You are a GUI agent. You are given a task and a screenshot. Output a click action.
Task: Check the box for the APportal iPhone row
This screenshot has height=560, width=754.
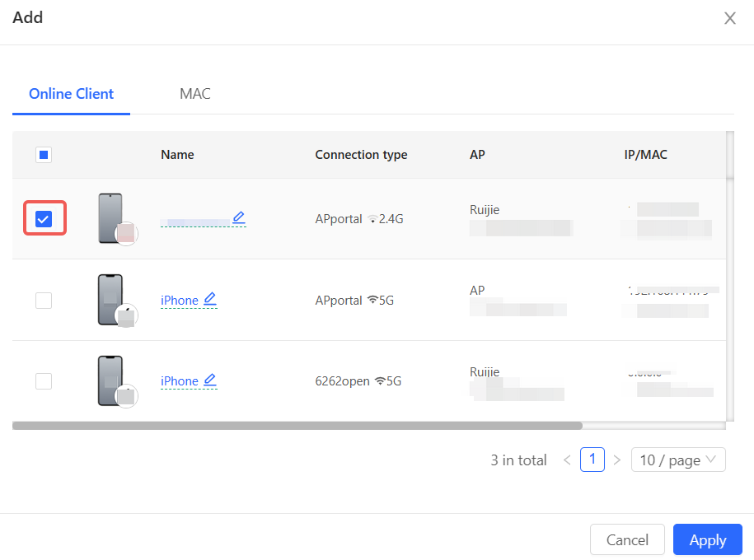pyautogui.click(x=44, y=301)
